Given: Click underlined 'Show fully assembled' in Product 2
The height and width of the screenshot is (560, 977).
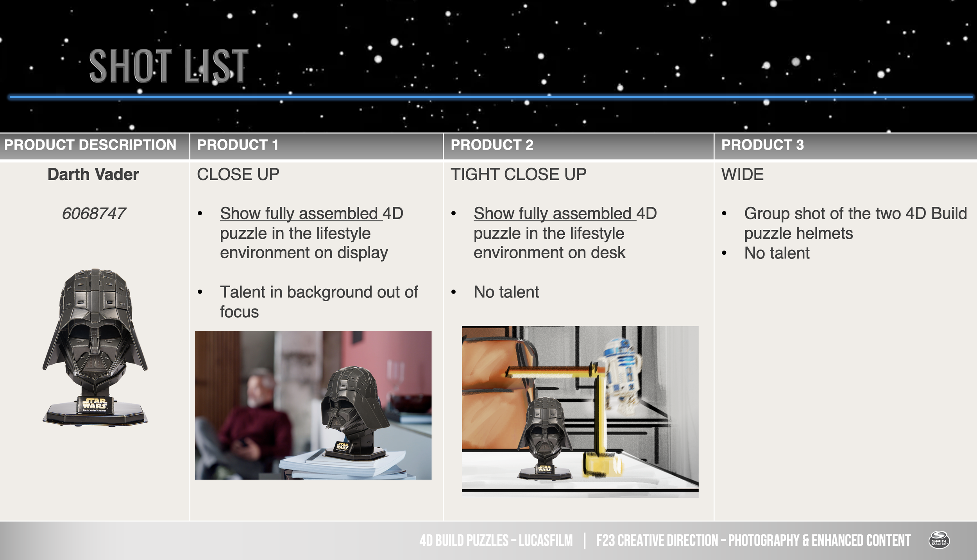Looking at the screenshot, I should (553, 214).
